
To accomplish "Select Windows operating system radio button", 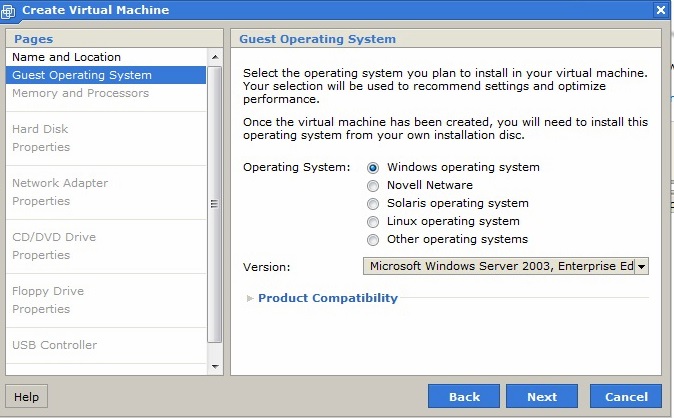I will pyautogui.click(x=373, y=168).
